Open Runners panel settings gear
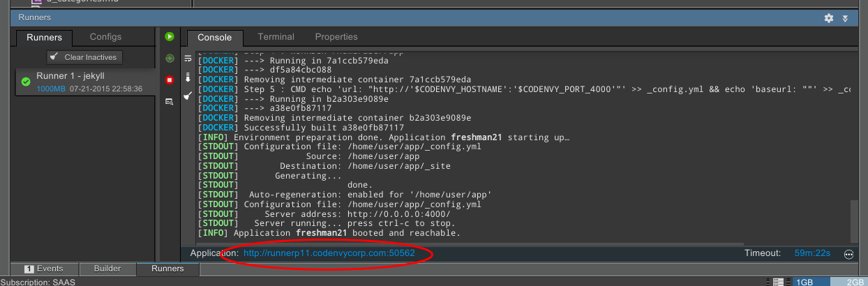868x286 pixels. (828, 17)
